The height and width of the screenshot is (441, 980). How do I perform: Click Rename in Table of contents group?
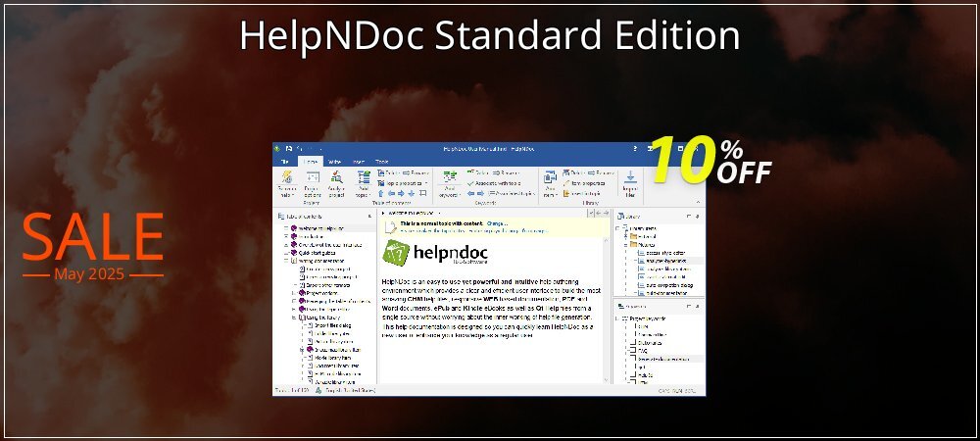[416, 173]
